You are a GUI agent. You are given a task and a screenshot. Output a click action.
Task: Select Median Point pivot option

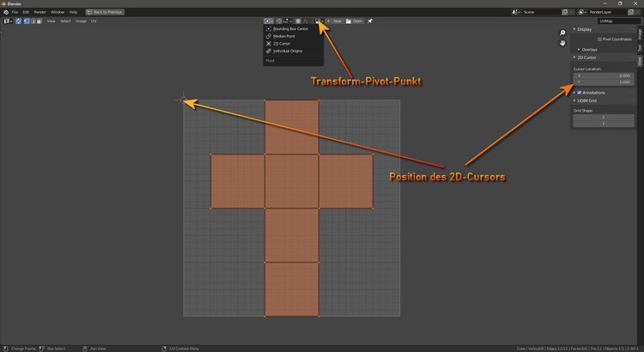pyautogui.click(x=283, y=36)
